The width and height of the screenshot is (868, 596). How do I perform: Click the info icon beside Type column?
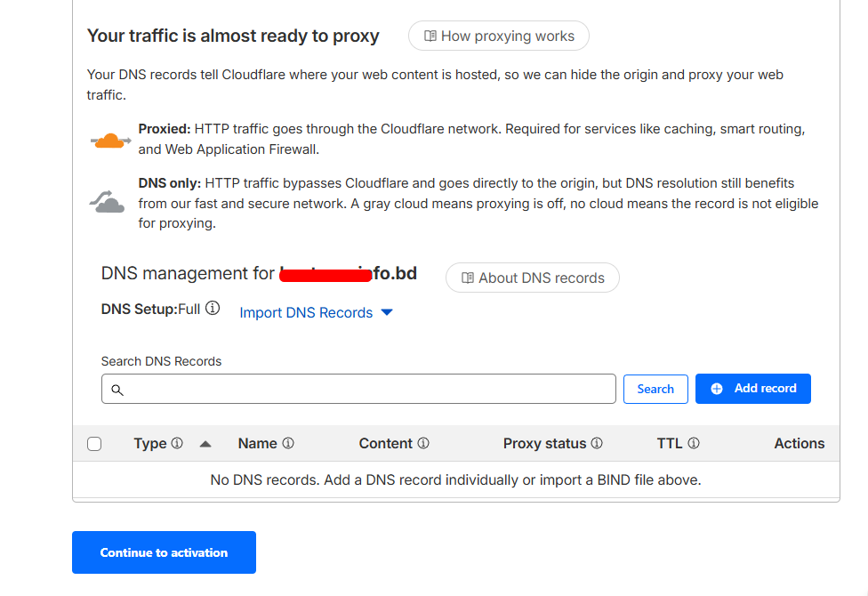pos(177,443)
